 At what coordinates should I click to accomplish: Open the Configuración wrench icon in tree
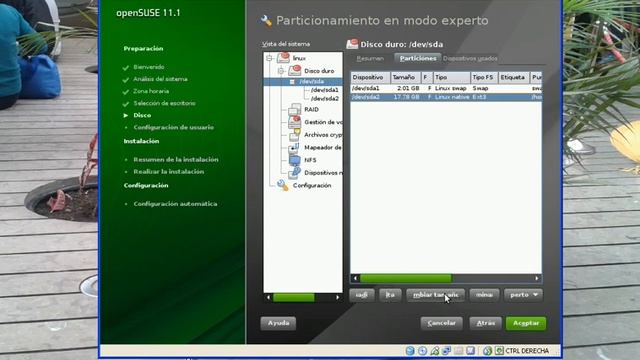(283, 185)
